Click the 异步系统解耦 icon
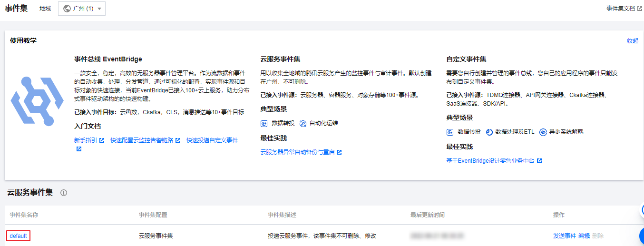Image resolution: width=644 pixels, height=246 pixels. pyautogui.click(x=543, y=132)
